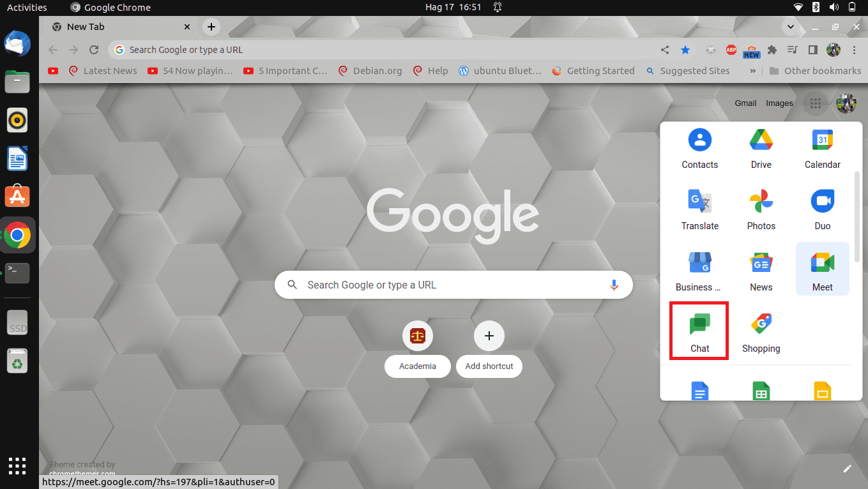Launch Google Translate
Screen dimensions: 868x489
click(699, 210)
